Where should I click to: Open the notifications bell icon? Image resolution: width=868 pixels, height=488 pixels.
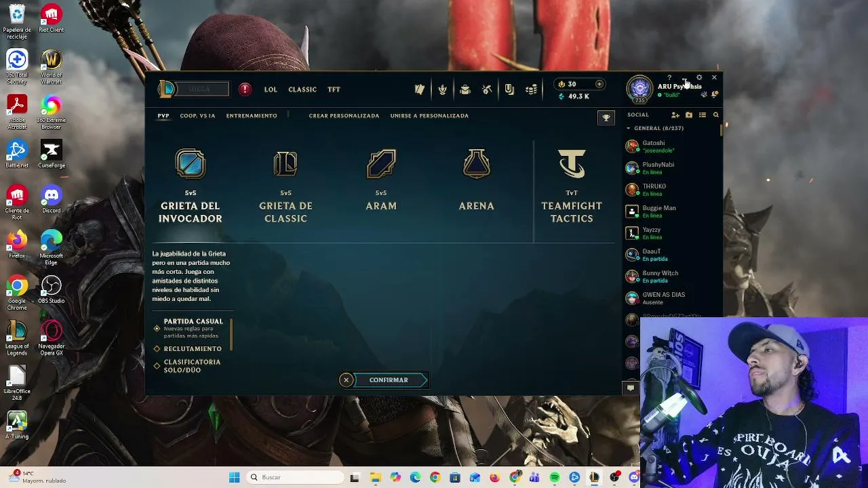pyautogui.click(x=714, y=95)
